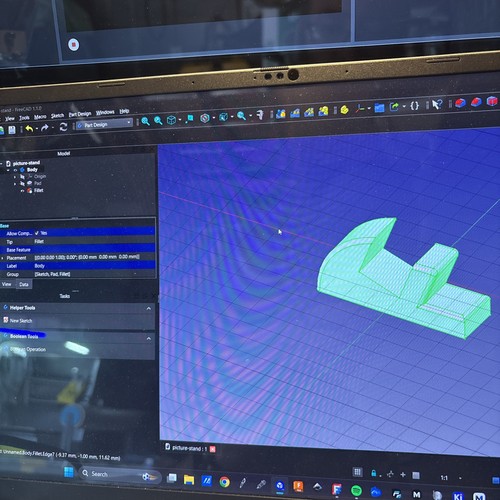
Task: Click the Boolean Operation task link
Action: [28, 349]
